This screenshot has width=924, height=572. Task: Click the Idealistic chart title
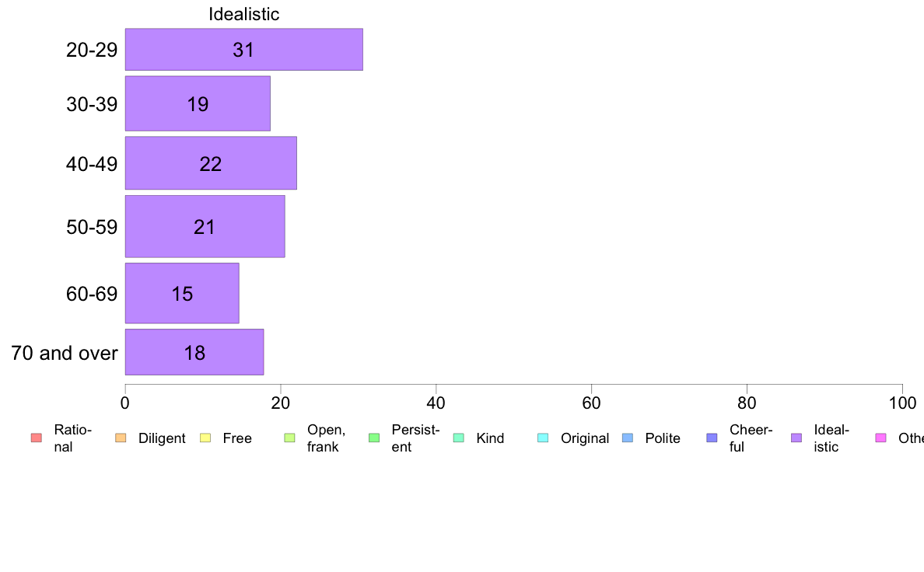click(244, 14)
